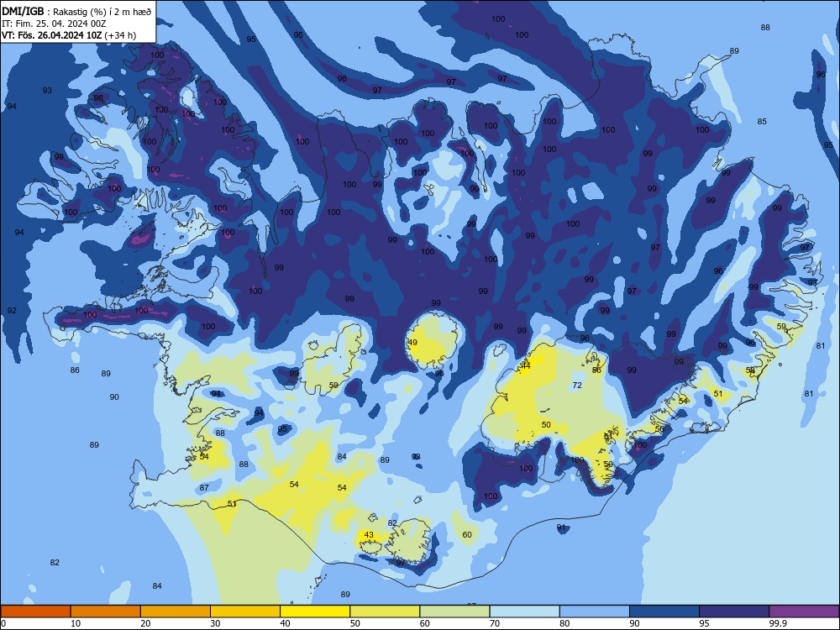Click the '30' label under the legend bar

click(215, 623)
